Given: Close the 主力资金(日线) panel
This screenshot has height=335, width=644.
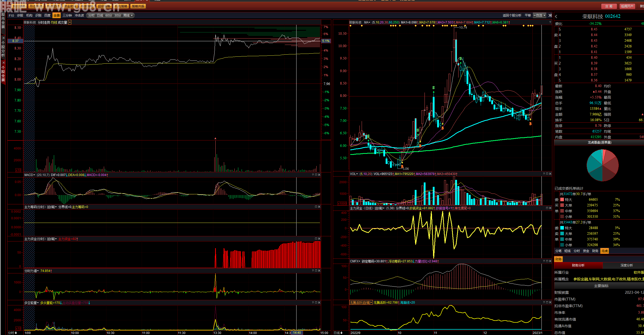Looking at the screenshot, I should click(x=550, y=208).
